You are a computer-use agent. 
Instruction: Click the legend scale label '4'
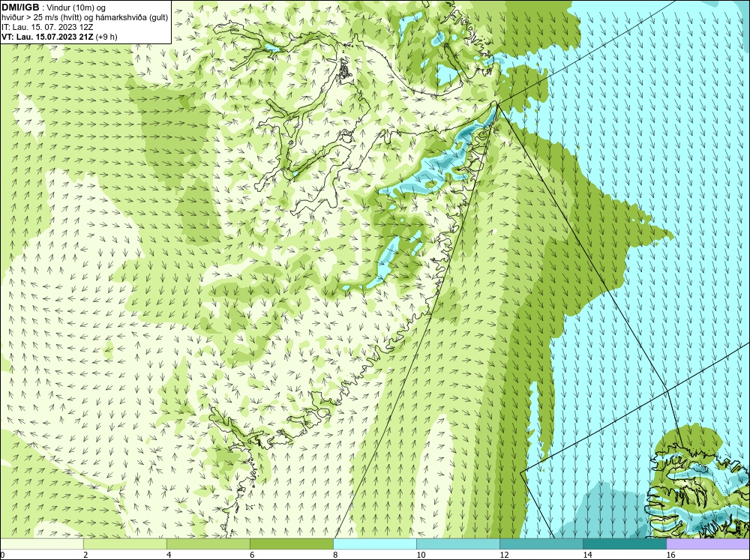[169, 555]
